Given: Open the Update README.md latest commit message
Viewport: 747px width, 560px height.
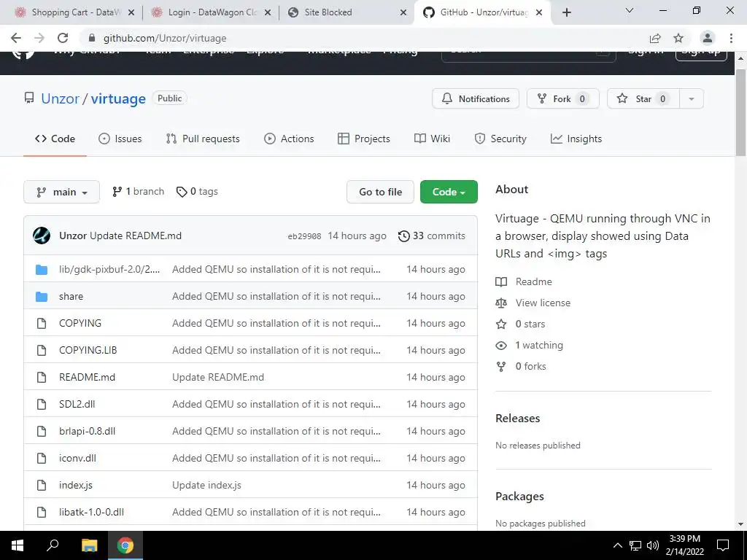Looking at the screenshot, I should click(135, 236).
